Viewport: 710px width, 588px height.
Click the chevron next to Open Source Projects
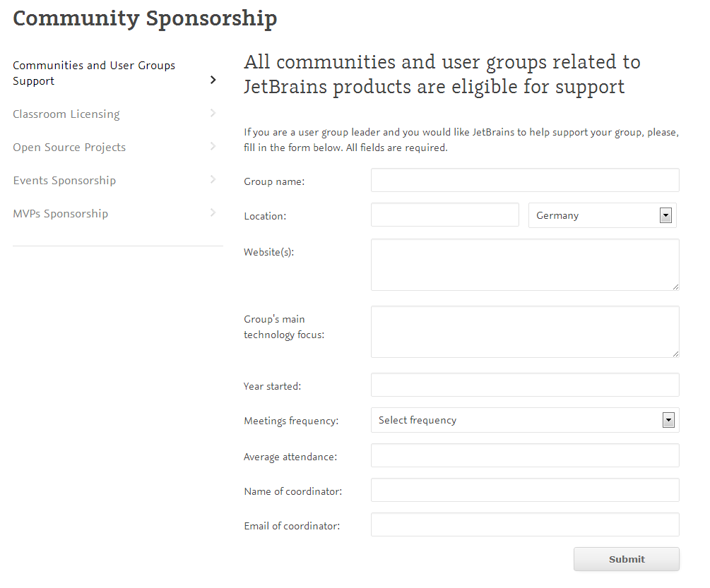(x=213, y=146)
